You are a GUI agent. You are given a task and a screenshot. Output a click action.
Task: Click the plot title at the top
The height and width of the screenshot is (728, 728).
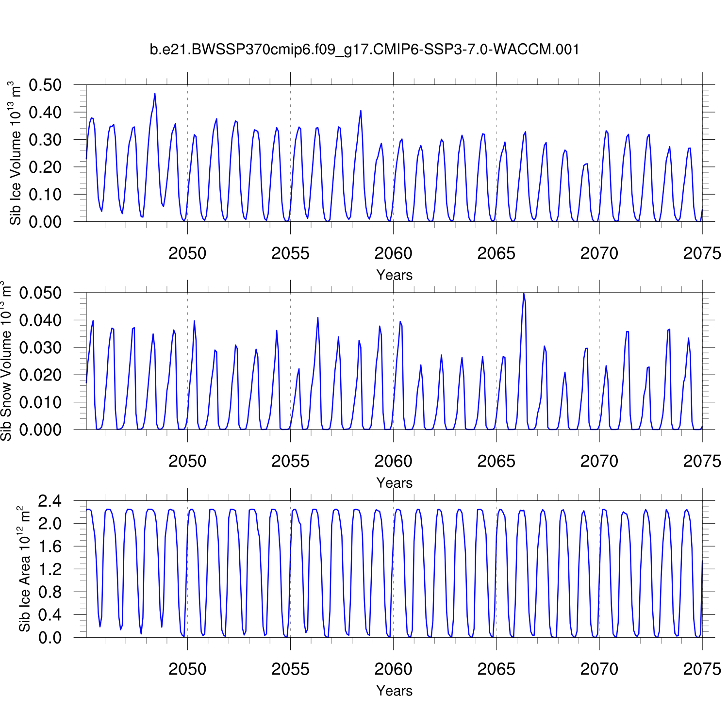(x=364, y=50)
